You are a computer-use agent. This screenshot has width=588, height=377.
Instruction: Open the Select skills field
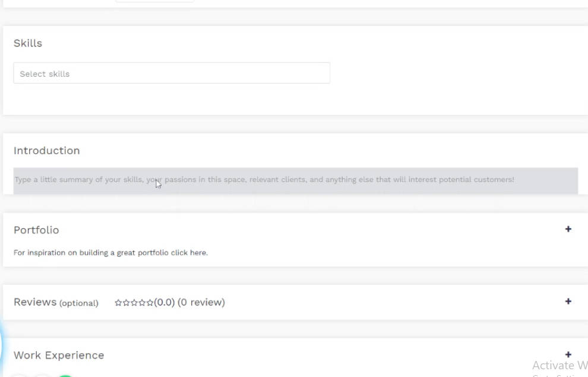click(x=172, y=73)
